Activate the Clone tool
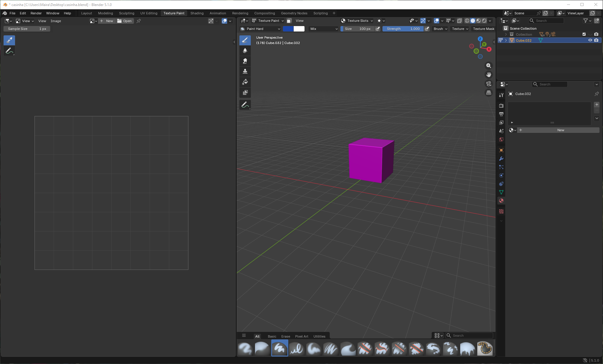 point(245,71)
